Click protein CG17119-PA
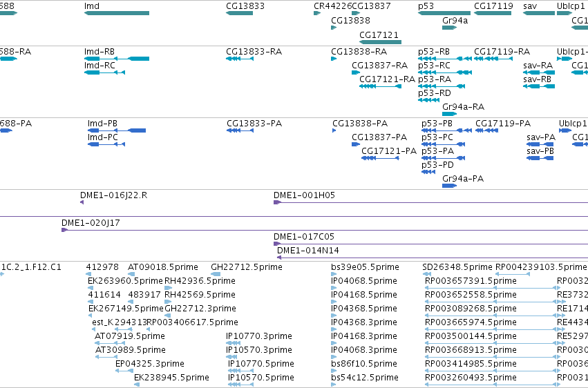 coord(486,130)
